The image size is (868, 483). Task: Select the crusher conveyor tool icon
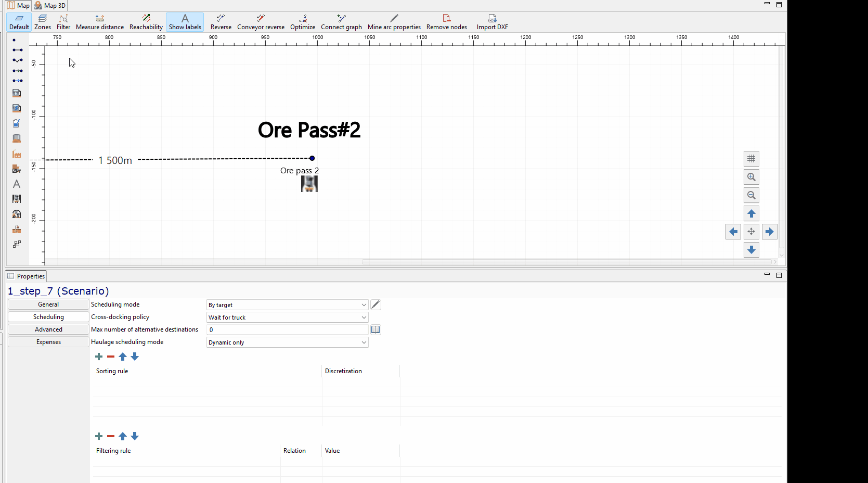pyautogui.click(x=17, y=169)
